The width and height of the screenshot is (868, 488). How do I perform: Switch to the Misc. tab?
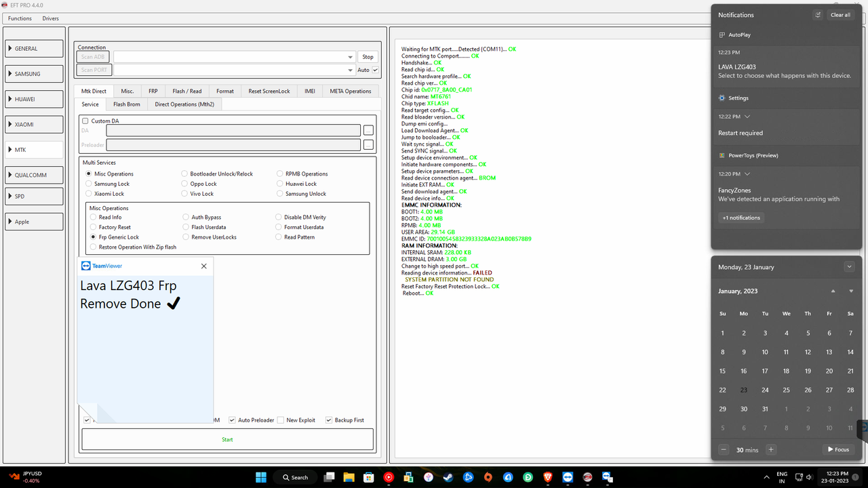pos(127,91)
